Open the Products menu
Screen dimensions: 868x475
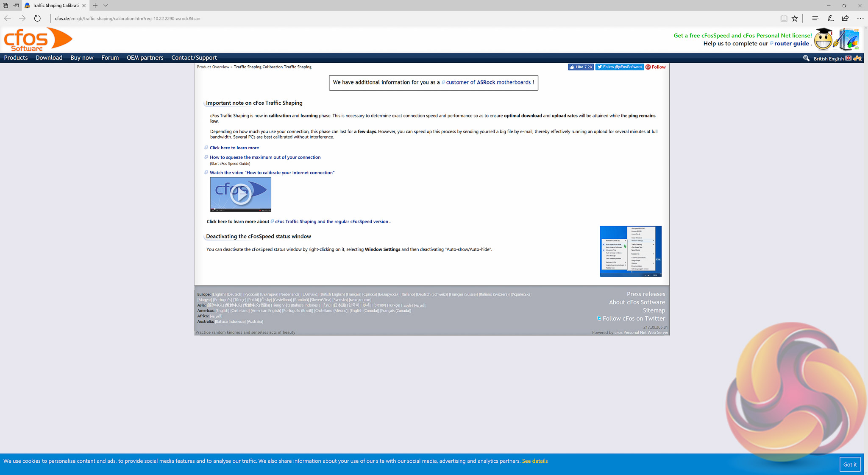click(x=16, y=58)
